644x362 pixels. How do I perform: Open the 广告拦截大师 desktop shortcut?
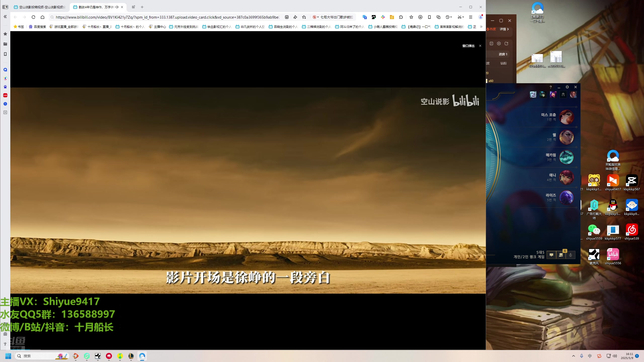pyautogui.click(x=594, y=209)
